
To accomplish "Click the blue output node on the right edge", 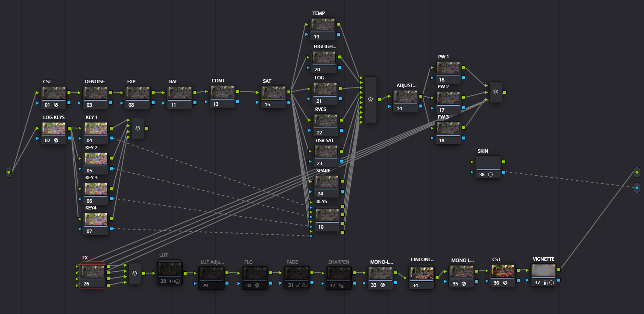I will [637, 188].
